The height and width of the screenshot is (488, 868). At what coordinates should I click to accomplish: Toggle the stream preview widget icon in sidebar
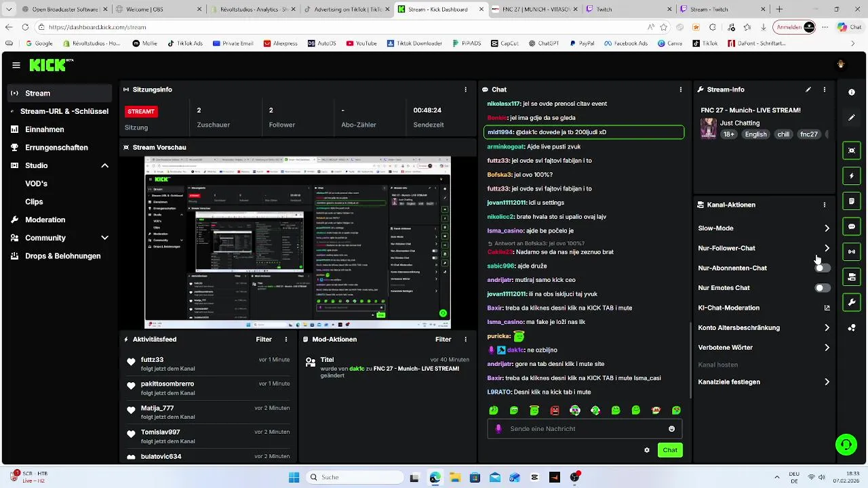pyautogui.click(x=852, y=150)
